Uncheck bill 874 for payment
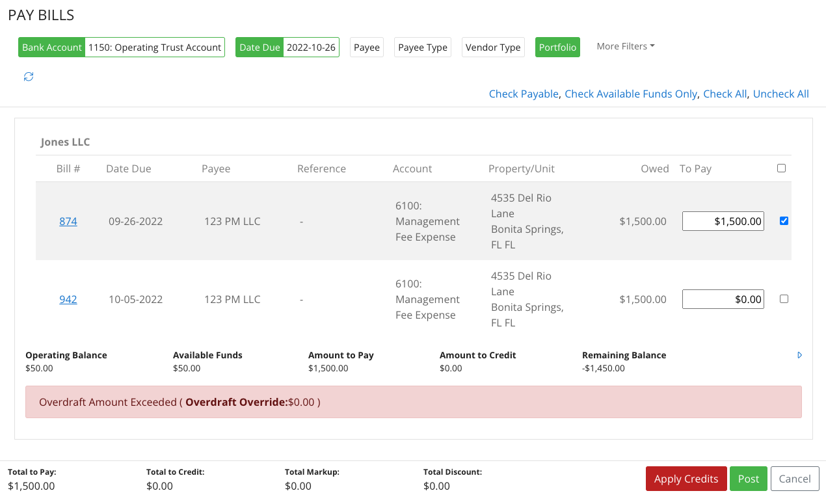 [x=784, y=220]
